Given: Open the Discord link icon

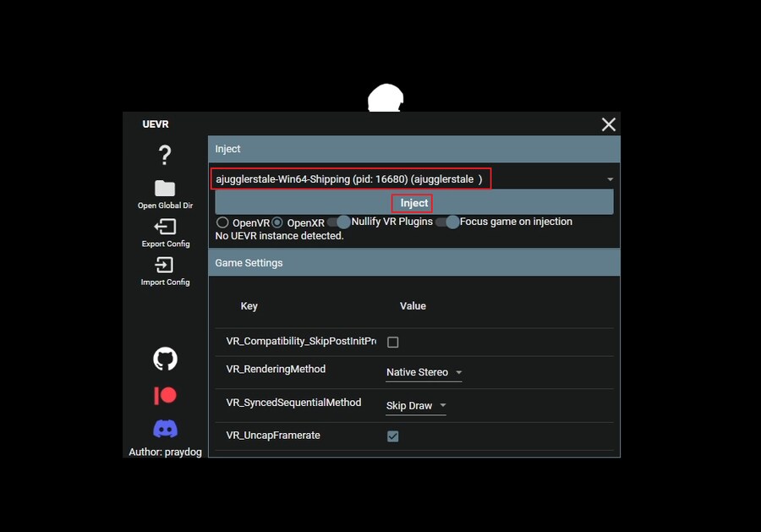Looking at the screenshot, I should coord(165,429).
